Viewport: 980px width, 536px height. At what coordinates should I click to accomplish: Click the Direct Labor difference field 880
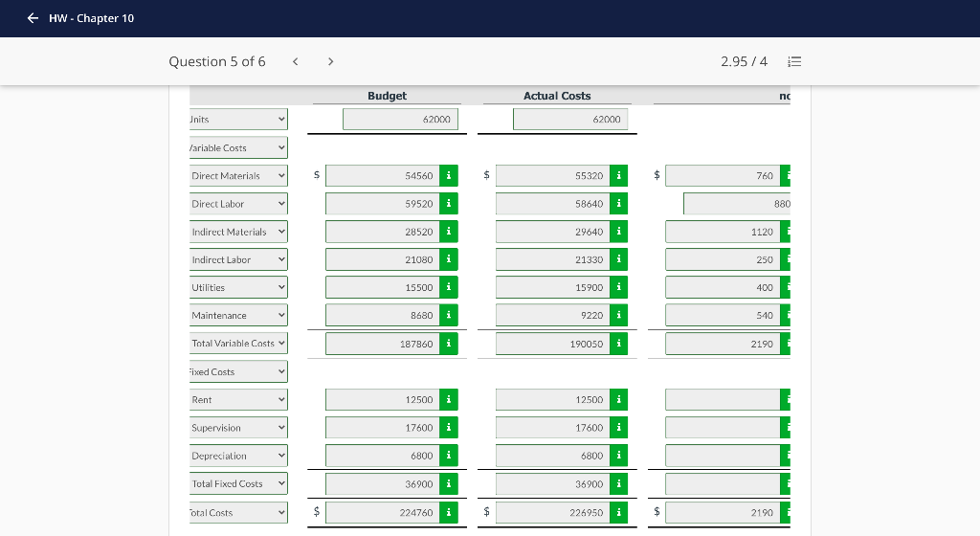737,204
